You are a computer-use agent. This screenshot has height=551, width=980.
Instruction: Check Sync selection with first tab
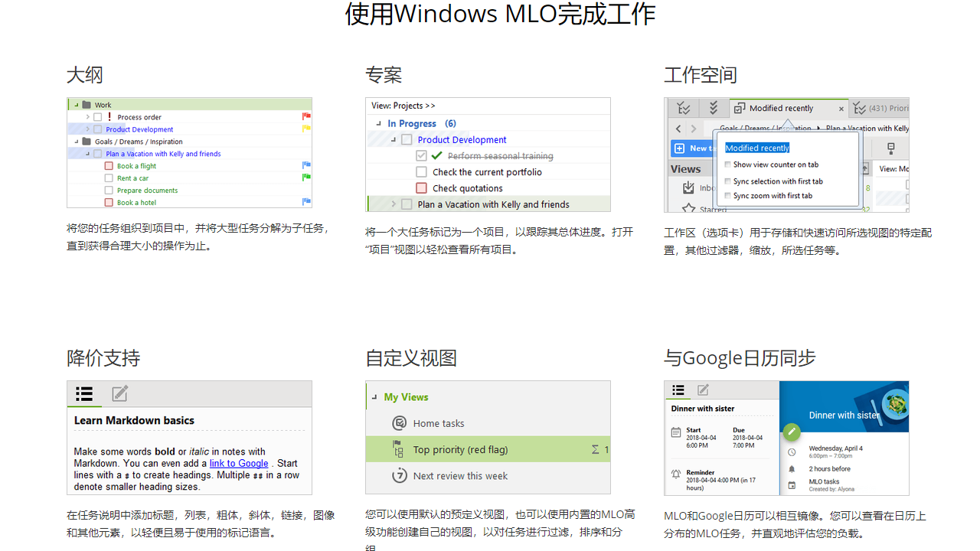tap(727, 181)
